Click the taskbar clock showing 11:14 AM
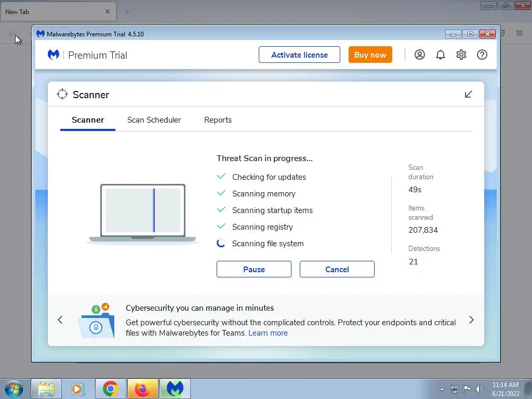This screenshot has height=399, width=532. [506, 389]
